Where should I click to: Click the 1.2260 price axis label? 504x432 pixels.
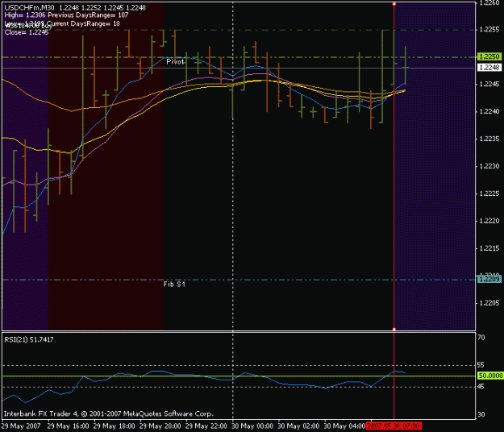(489, 3)
